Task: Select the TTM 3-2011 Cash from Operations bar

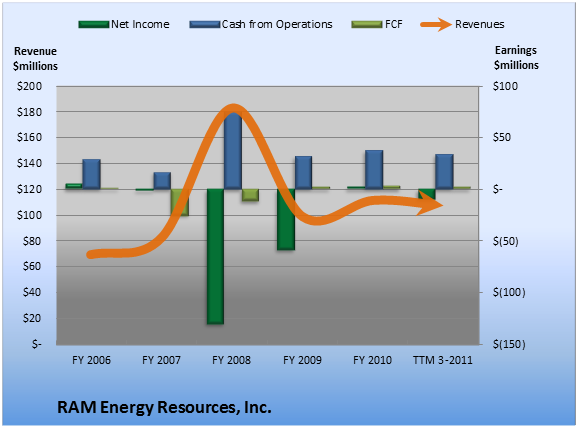Action: 444,172
